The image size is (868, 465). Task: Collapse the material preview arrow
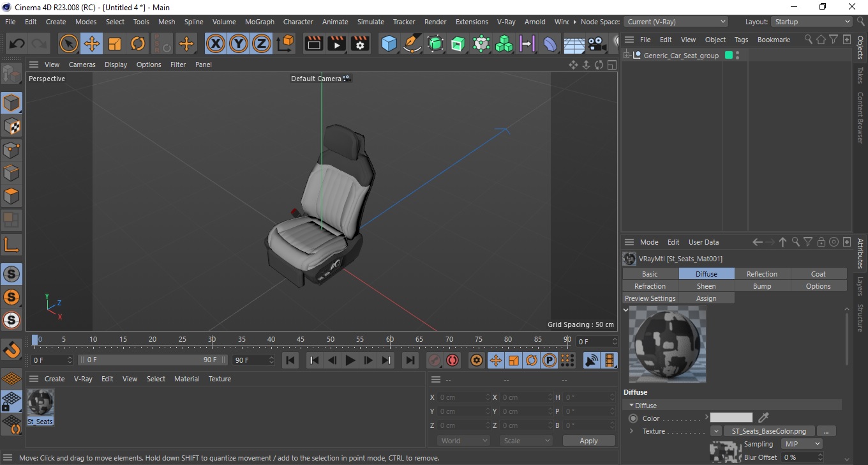coord(625,310)
